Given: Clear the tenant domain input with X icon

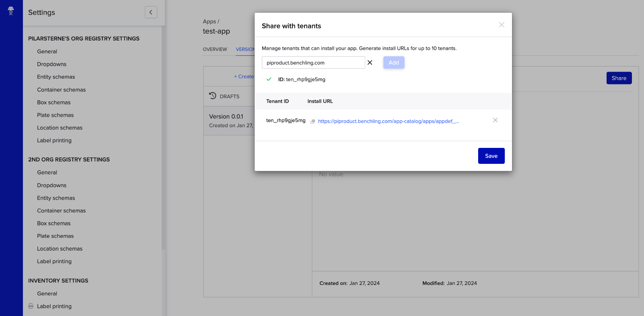Looking at the screenshot, I should tap(370, 63).
